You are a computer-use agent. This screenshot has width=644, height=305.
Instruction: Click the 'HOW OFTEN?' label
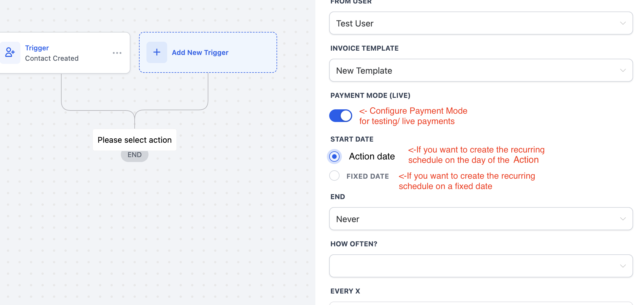coord(354,244)
